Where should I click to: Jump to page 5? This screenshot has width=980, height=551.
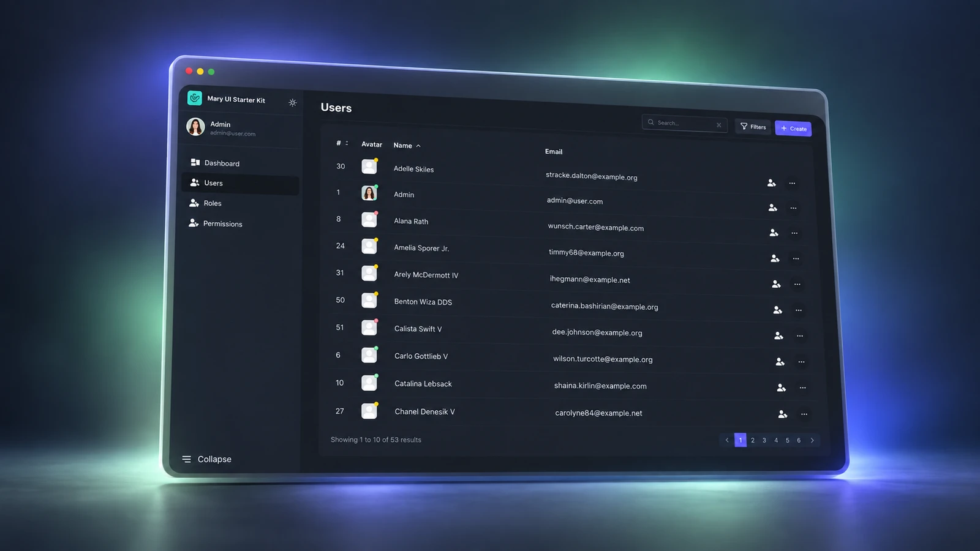(x=788, y=440)
